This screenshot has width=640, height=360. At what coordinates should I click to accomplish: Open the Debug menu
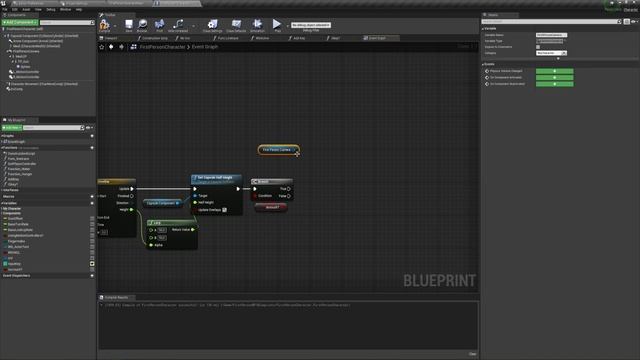(x=51, y=9)
